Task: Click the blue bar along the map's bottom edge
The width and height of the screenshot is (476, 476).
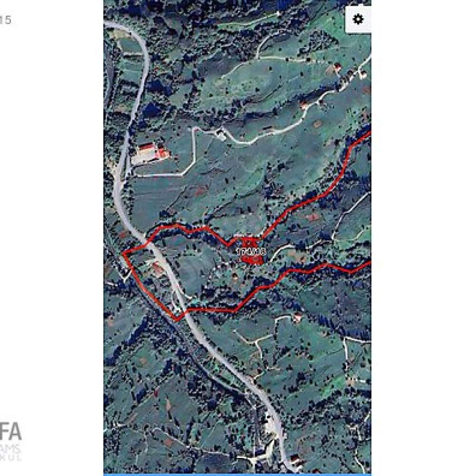Action: coord(237,475)
